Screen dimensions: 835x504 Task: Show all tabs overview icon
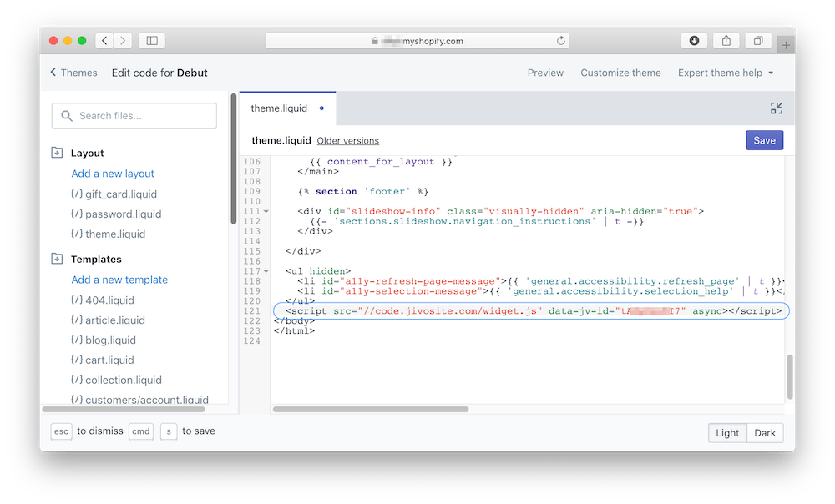click(x=758, y=40)
